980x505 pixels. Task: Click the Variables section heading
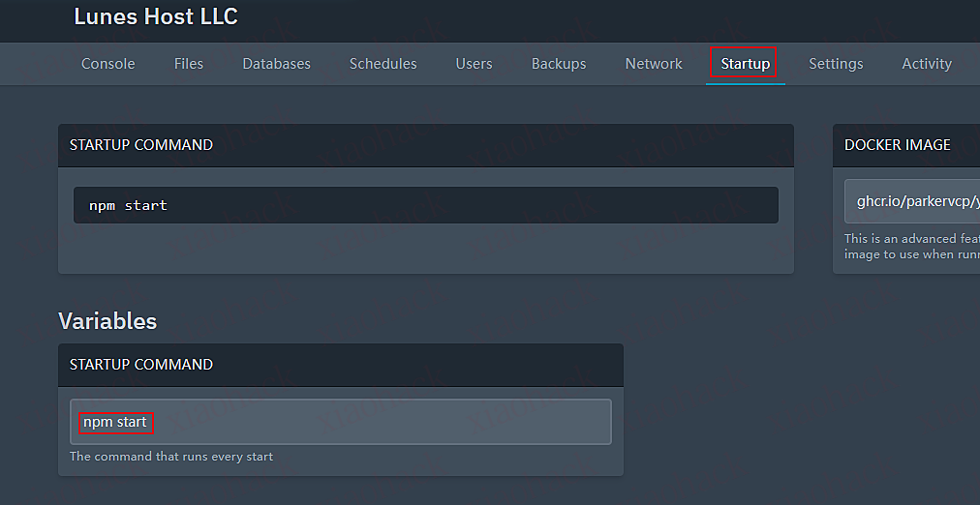(107, 320)
